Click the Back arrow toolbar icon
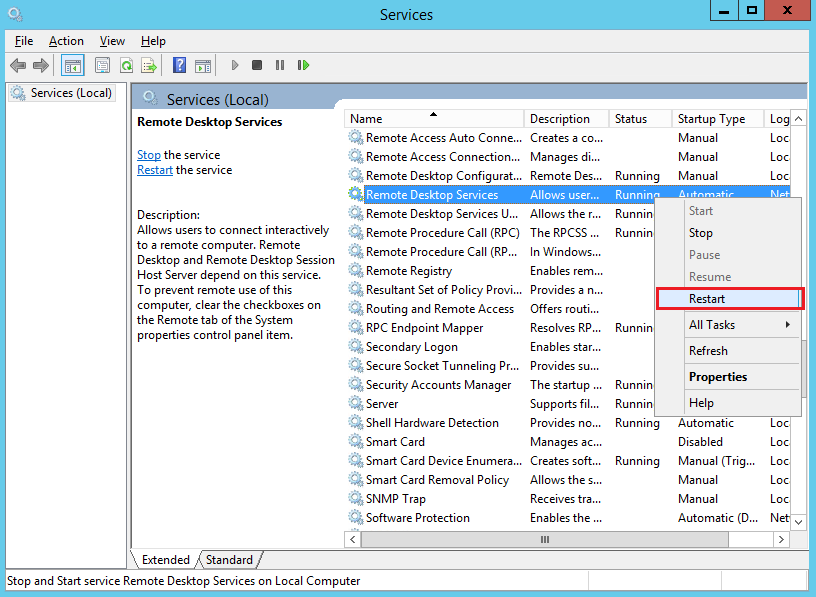The width and height of the screenshot is (816, 597). (18, 66)
